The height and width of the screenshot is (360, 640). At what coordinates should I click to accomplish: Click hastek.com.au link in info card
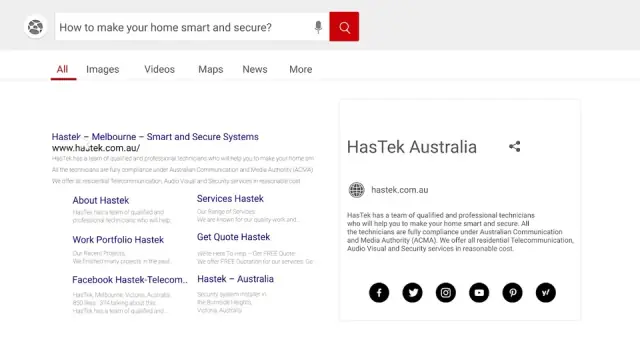tap(400, 190)
